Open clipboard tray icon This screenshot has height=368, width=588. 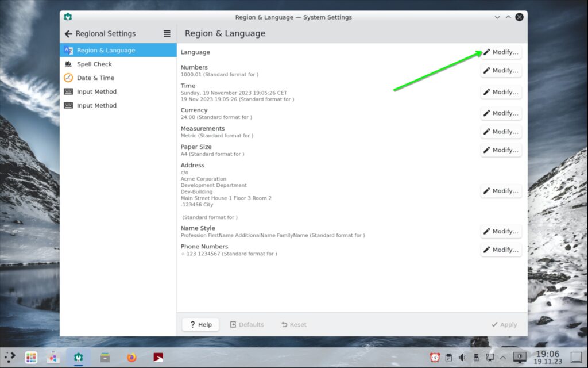(448, 358)
